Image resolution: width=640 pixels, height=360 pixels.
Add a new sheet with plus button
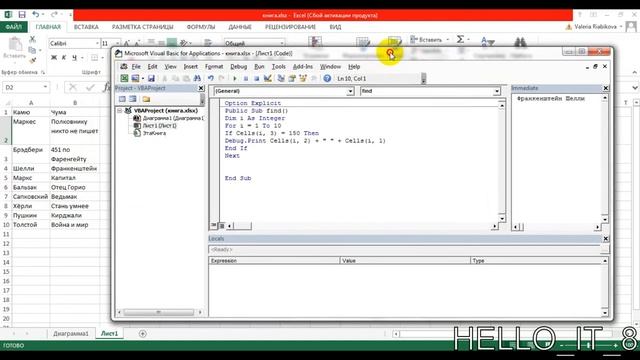coord(142,333)
